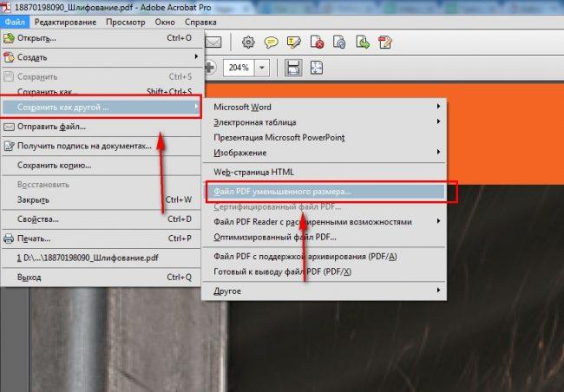Click the envelope icon beside Отправить файл
This screenshot has width=564, height=392.
click(9, 127)
